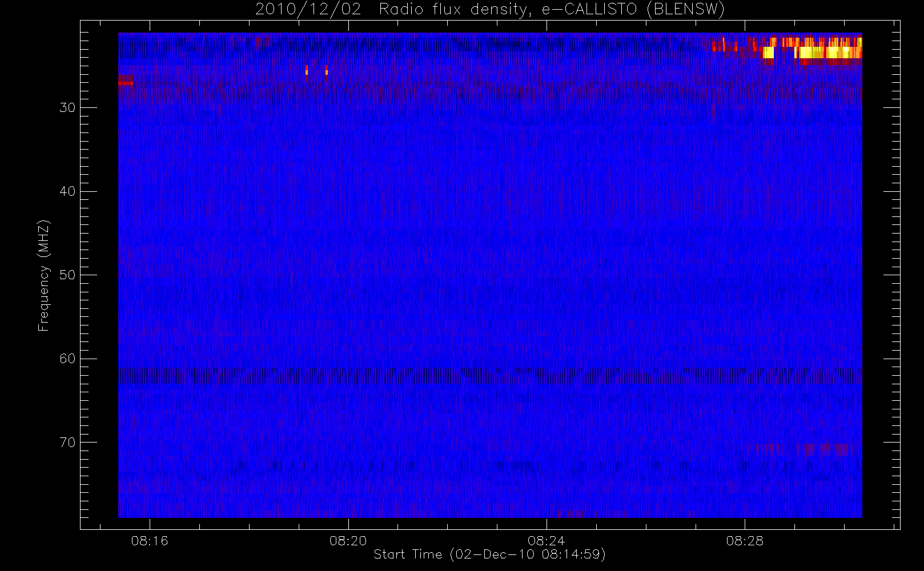
Task: Click the 50 MHz frequency tick label
Action: tap(67, 275)
